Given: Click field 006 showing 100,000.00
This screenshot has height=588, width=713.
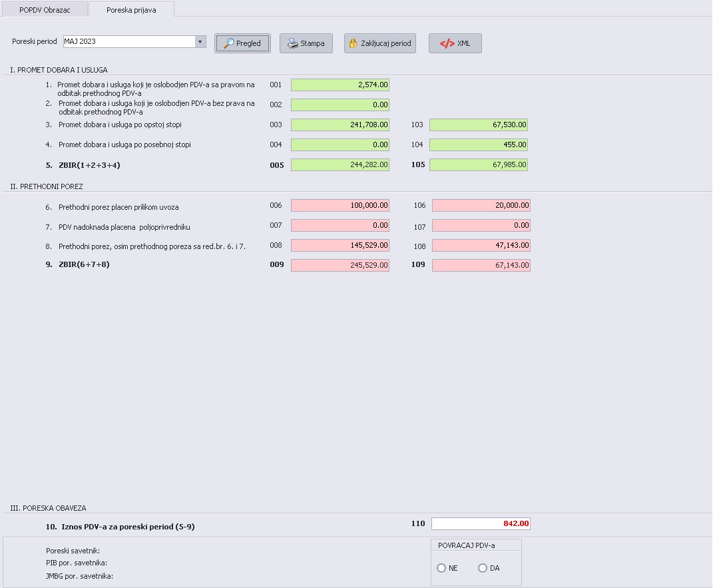Looking at the screenshot, I should click(340, 205).
